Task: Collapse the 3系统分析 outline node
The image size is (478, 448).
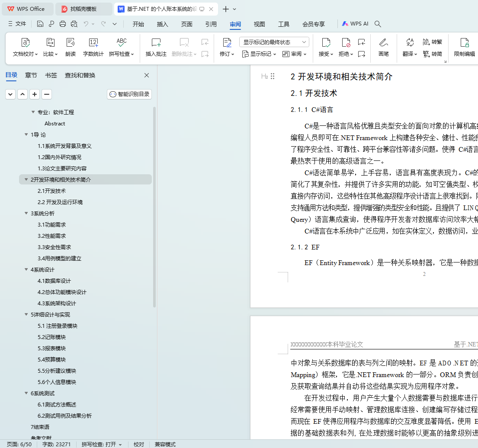Action: [26, 213]
